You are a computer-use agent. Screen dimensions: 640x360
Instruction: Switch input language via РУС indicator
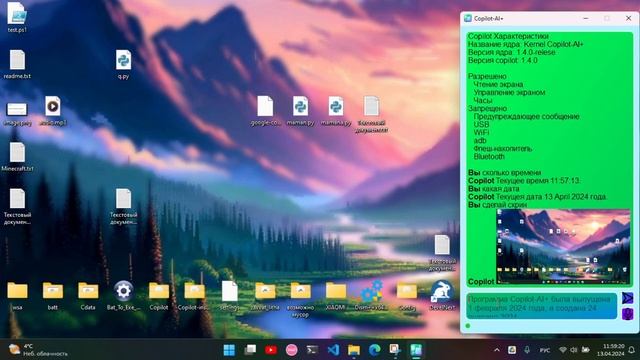click(544, 350)
